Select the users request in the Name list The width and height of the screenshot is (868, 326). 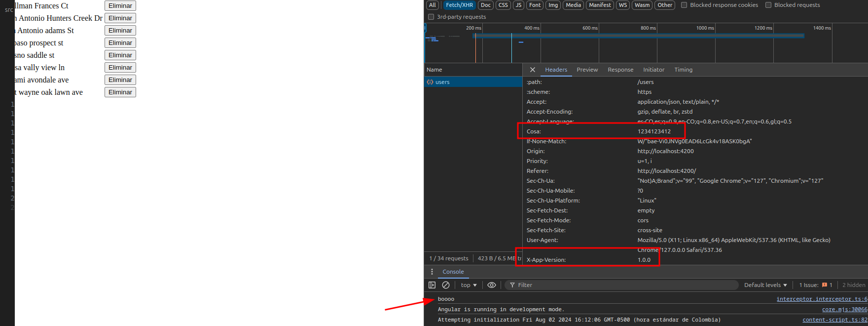473,82
